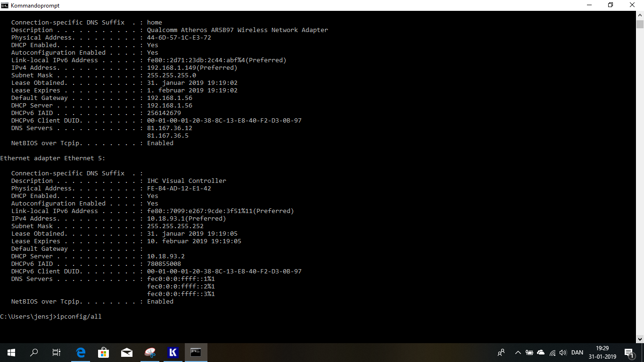This screenshot has height=362, width=644.
Task: Click the taskbar search magnifier icon
Action: (34, 353)
